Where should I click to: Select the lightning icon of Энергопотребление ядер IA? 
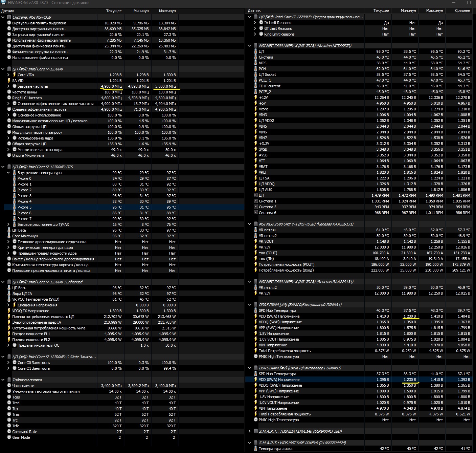[x=9, y=322]
